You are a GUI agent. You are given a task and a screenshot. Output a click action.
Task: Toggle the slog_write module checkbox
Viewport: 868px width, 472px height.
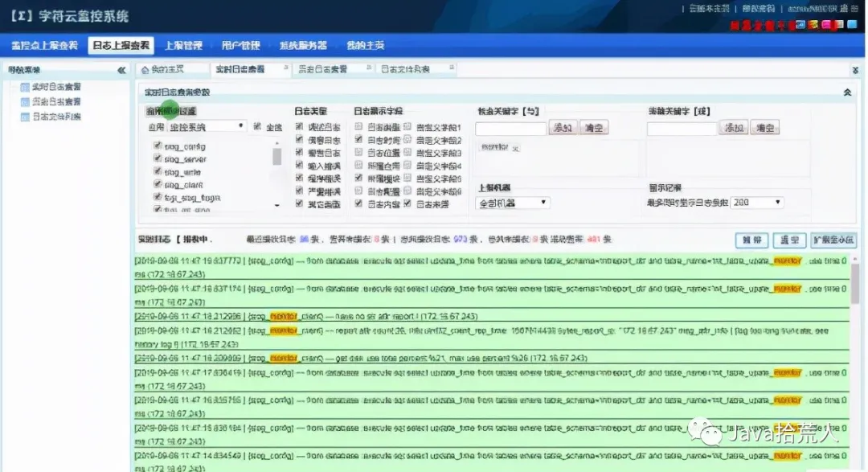point(158,171)
